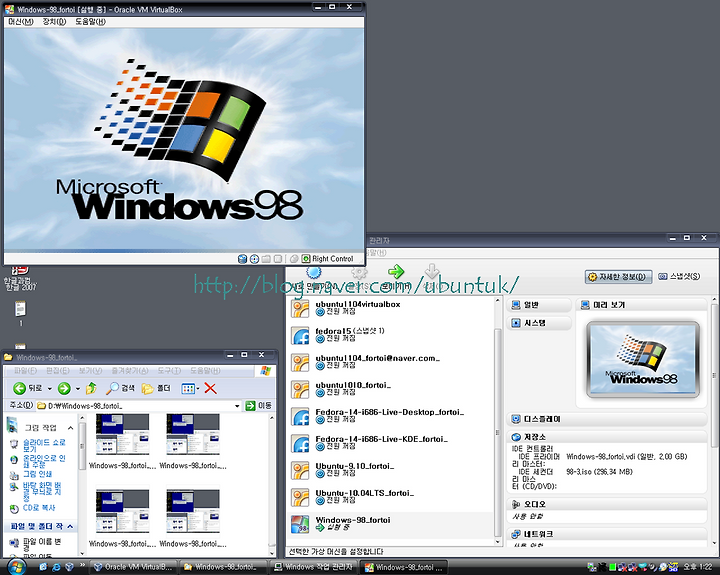The height and width of the screenshot is (575, 720).
Task: Click the 디스플레이 section header
Action: pos(608,419)
